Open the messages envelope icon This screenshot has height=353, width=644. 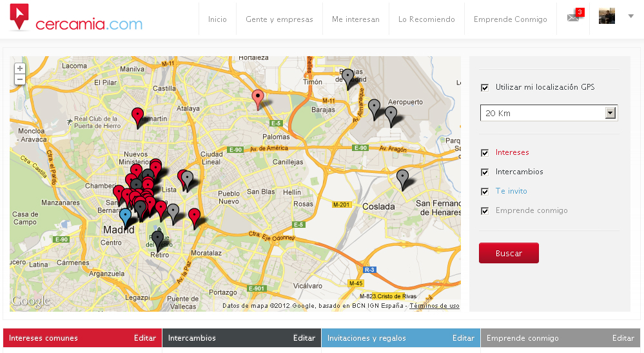pyautogui.click(x=573, y=17)
